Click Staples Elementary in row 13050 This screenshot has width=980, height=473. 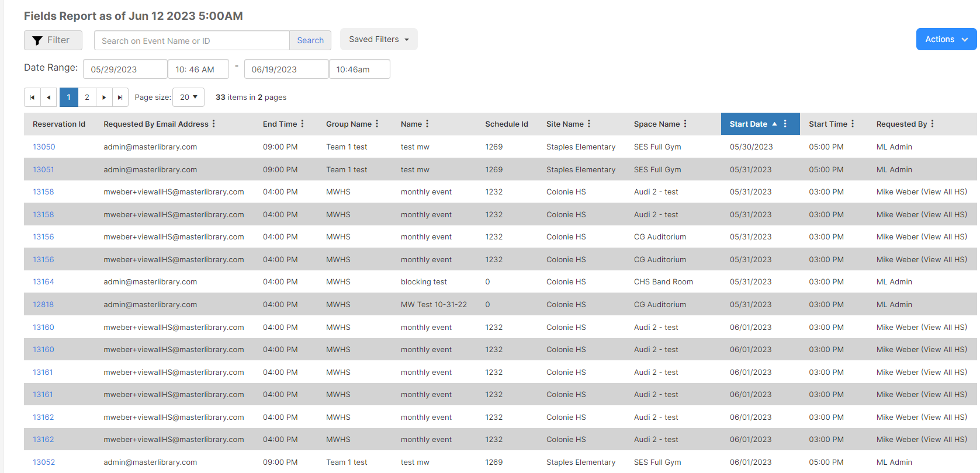(581, 147)
